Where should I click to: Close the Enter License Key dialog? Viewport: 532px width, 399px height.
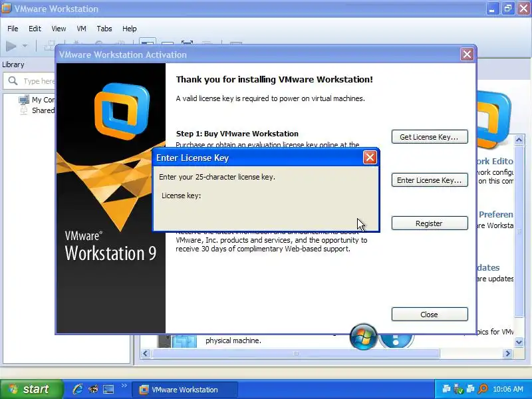click(x=370, y=158)
